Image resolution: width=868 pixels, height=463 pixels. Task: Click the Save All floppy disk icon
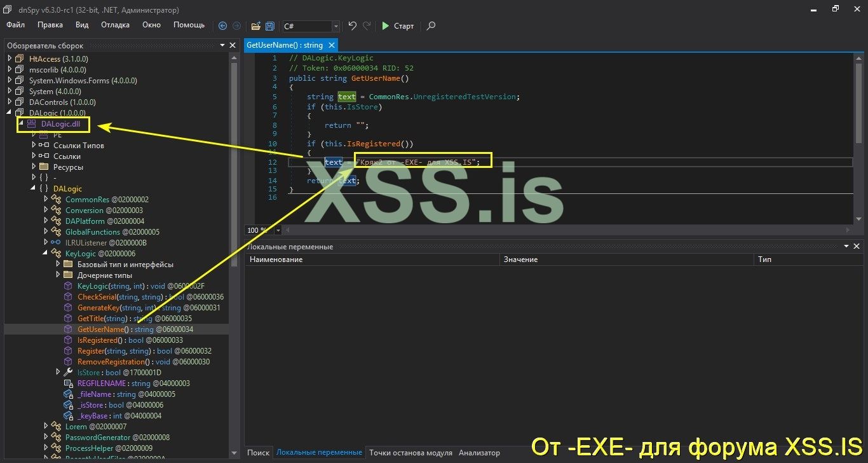pyautogui.click(x=269, y=26)
